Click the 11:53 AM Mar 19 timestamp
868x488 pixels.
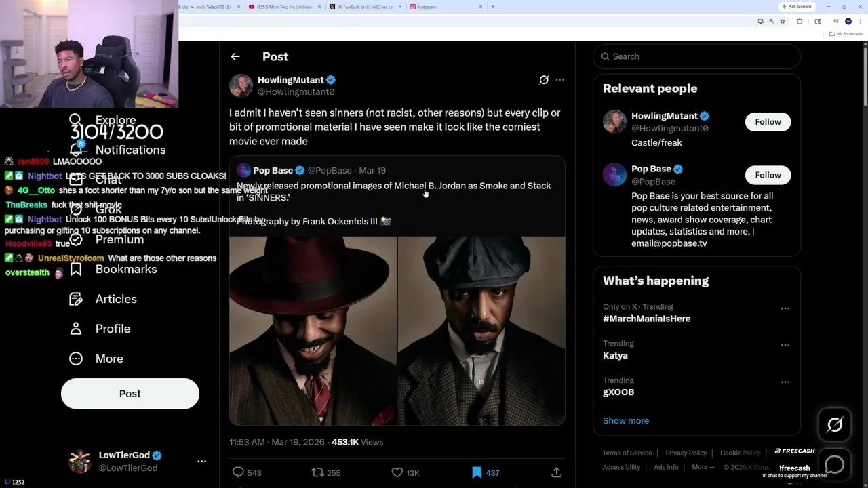(x=277, y=442)
